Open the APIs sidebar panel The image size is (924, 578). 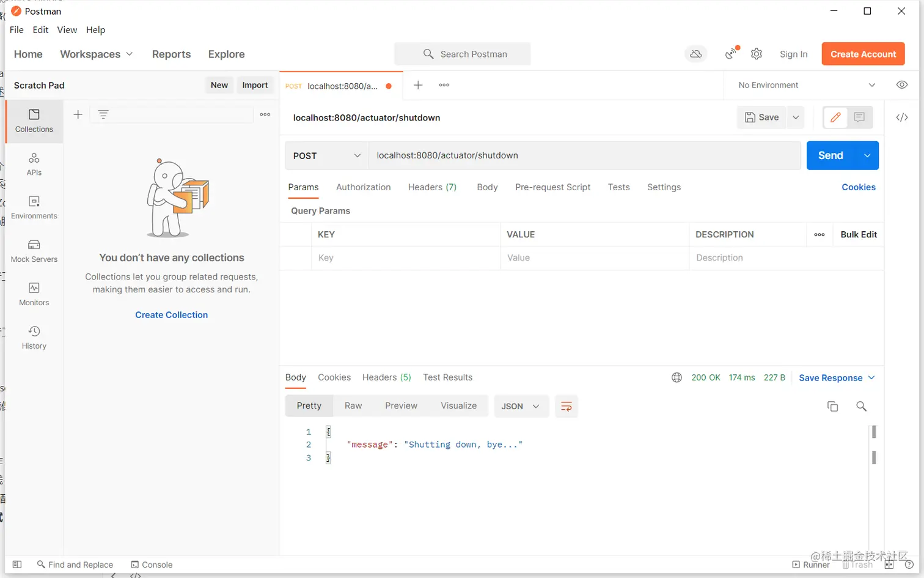(34, 165)
